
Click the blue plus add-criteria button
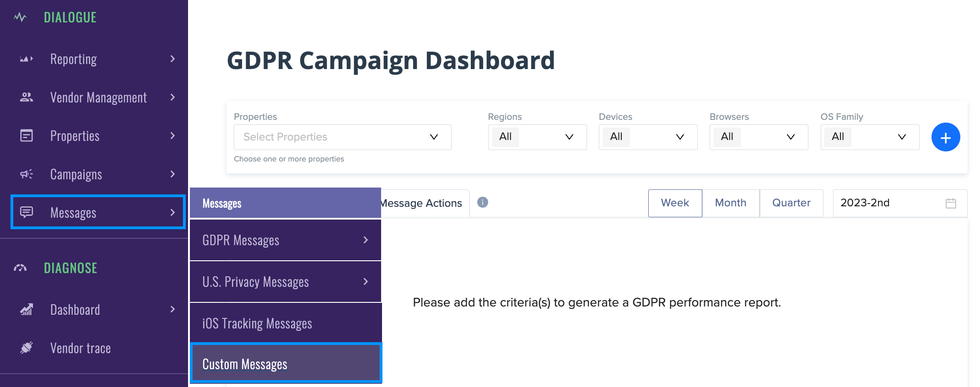point(946,137)
